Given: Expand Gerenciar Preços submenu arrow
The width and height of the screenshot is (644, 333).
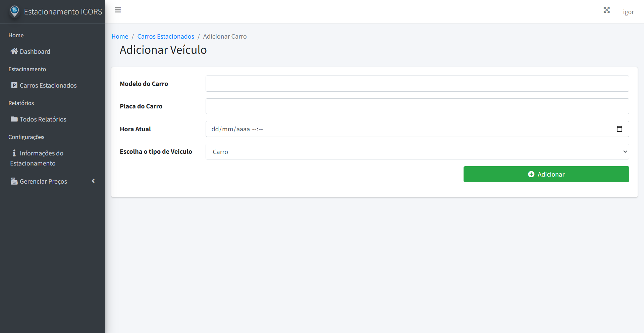Looking at the screenshot, I should [93, 181].
